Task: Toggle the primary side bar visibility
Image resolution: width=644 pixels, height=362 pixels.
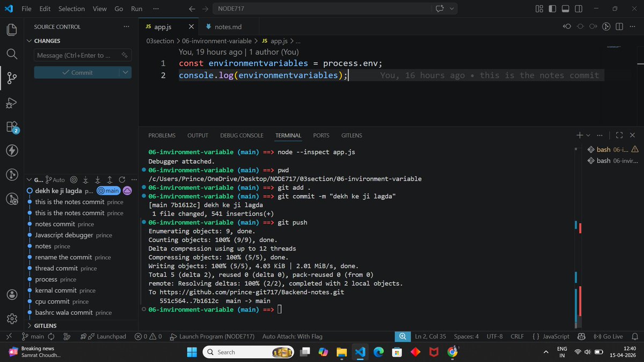Action: tap(552, 9)
